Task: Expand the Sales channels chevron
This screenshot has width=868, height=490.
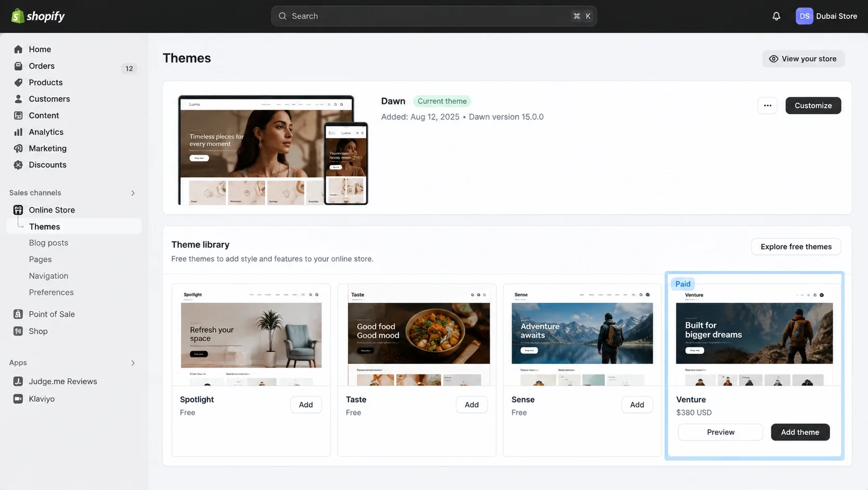Action: click(x=133, y=193)
